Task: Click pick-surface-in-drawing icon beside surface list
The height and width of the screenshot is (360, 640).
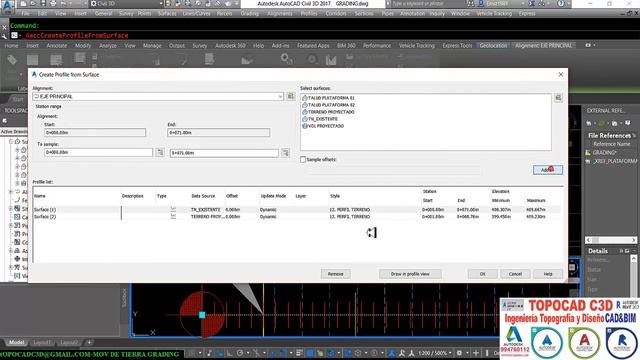Action: [x=558, y=98]
